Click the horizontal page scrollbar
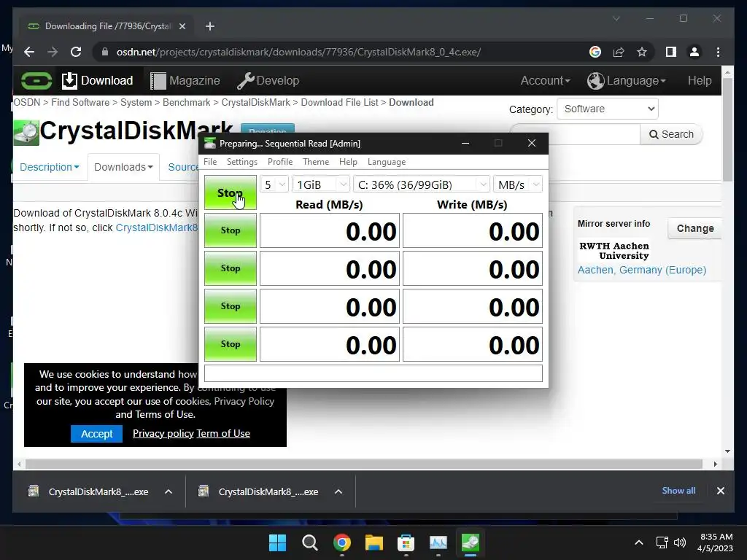The image size is (747, 560). pos(363,464)
